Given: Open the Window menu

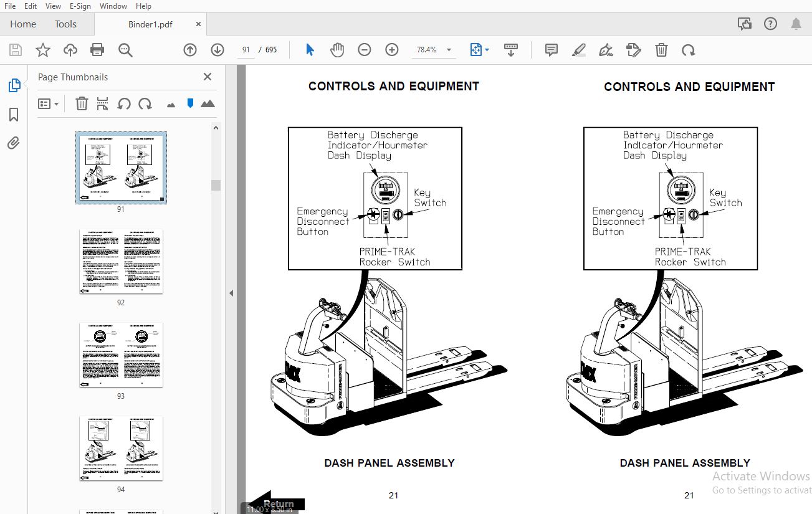Looking at the screenshot, I should tap(113, 6).
